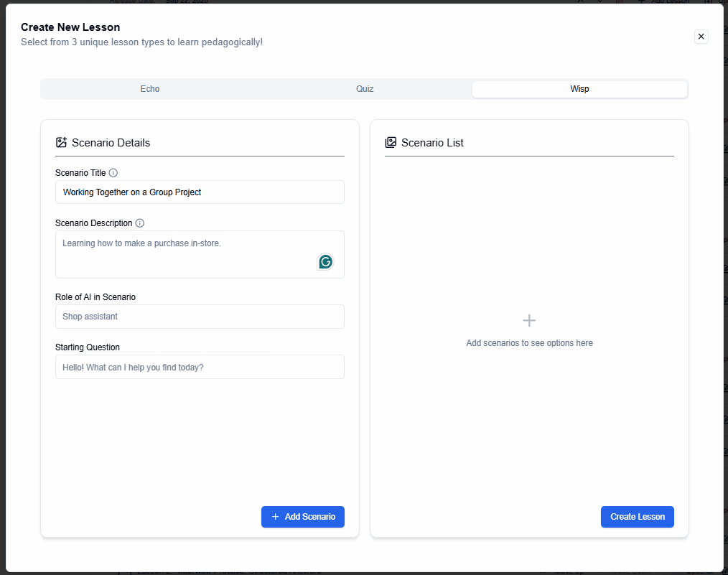The image size is (728, 575).
Task: Click the 'Add scenarios to see options here' text
Action: [529, 343]
